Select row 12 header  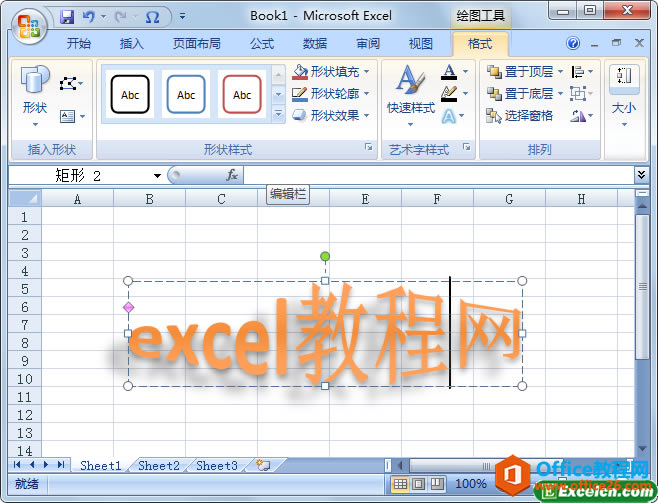25,415
